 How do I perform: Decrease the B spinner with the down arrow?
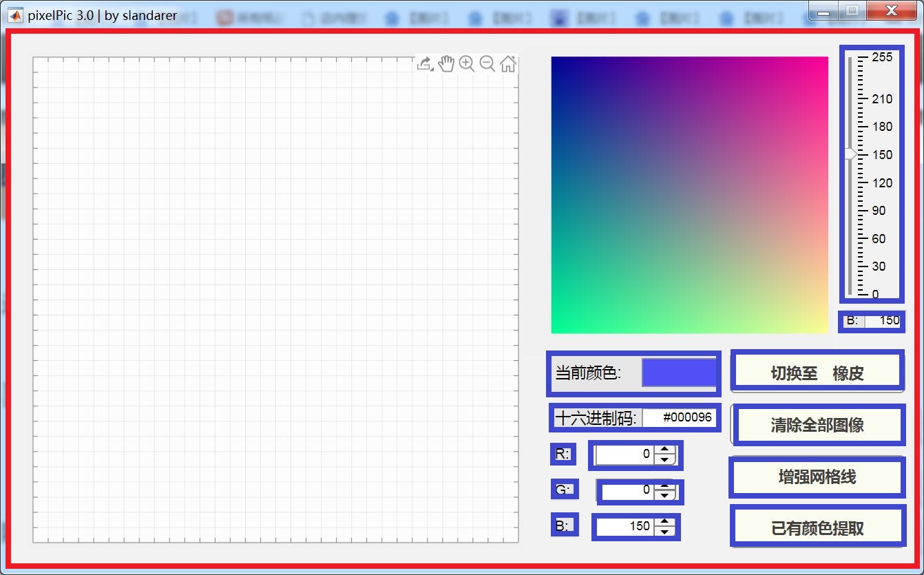[664, 532]
